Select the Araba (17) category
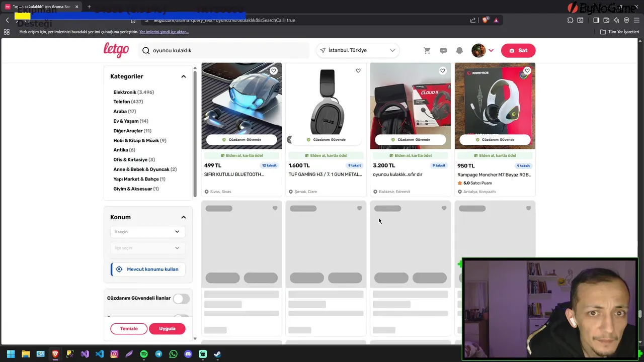 [125, 111]
